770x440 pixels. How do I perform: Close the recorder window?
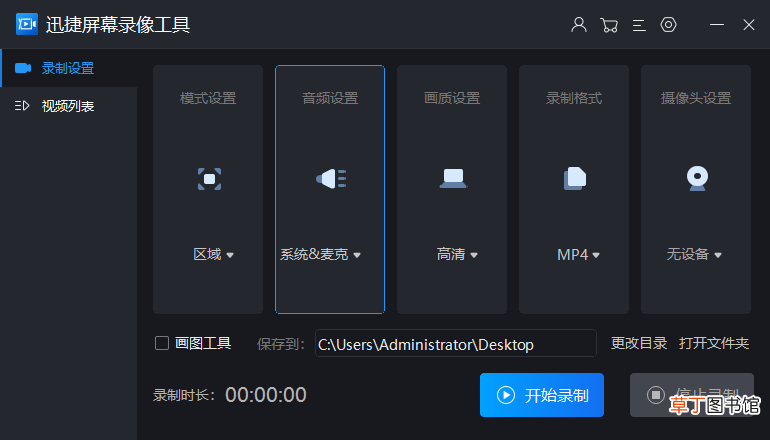pyautogui.click(x=748, y=25)
